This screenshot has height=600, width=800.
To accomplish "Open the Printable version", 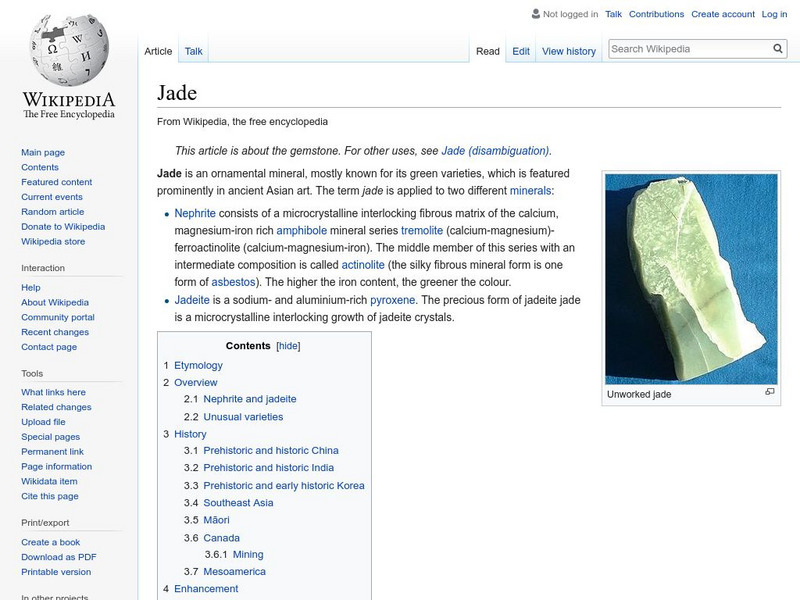I will click(x=56, y=572).
